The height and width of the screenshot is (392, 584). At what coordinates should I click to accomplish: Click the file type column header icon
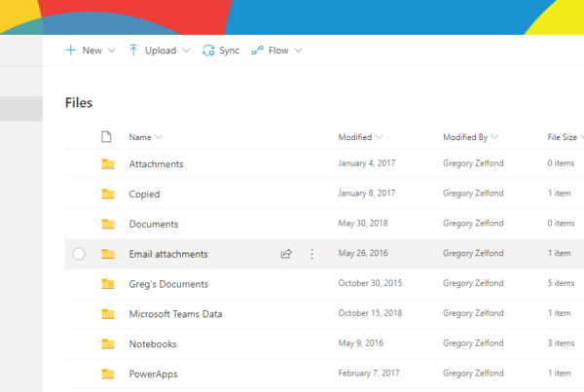106,137
